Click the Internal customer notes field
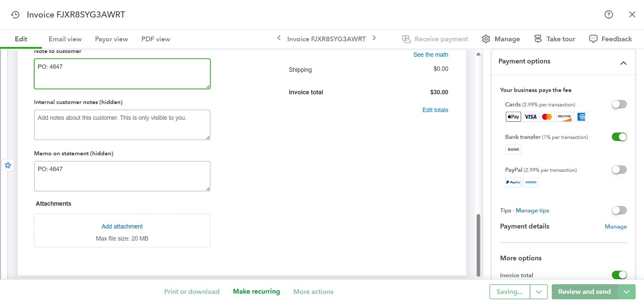 (x=122, y=125)
